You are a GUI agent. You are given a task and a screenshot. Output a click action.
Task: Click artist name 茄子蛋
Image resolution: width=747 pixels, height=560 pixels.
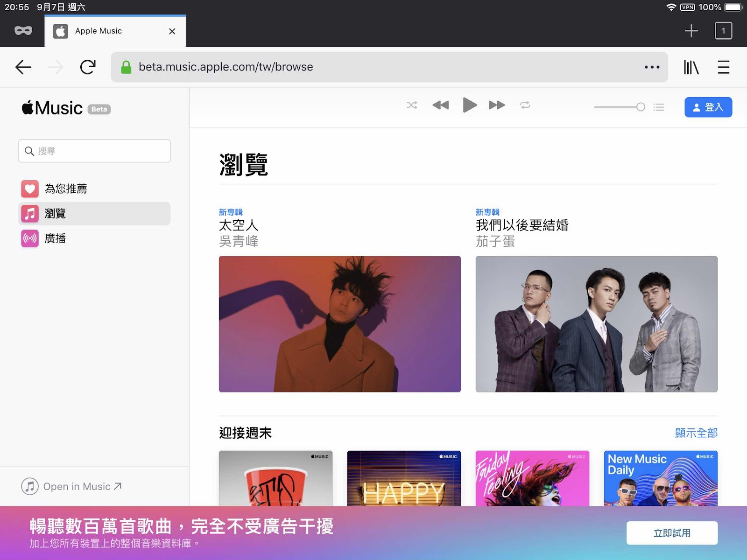[495, 241]
